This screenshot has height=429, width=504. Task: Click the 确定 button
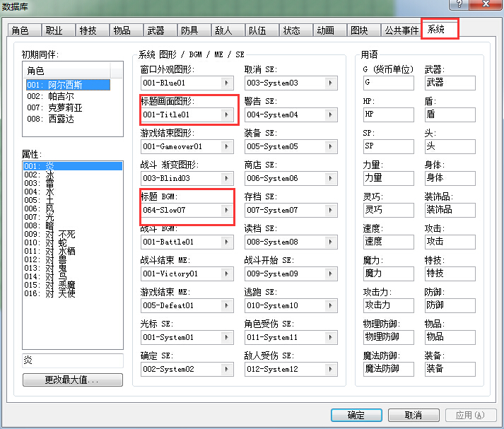coord(356,415)
